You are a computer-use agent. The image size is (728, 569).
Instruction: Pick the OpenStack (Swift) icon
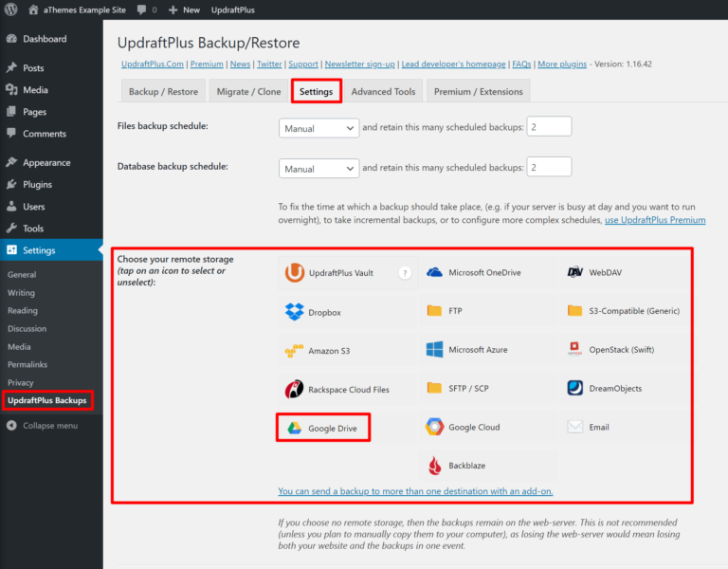[x=574, y=349]
